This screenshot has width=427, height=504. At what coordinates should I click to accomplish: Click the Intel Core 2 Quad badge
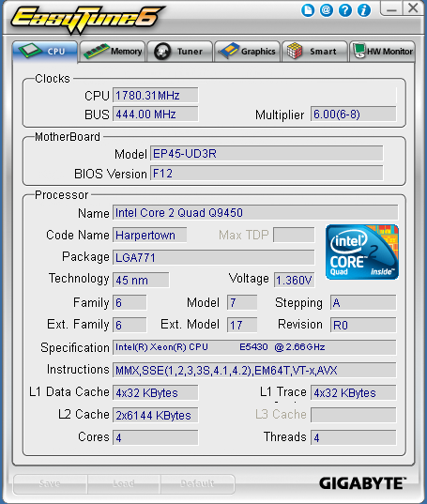point(362,252)
